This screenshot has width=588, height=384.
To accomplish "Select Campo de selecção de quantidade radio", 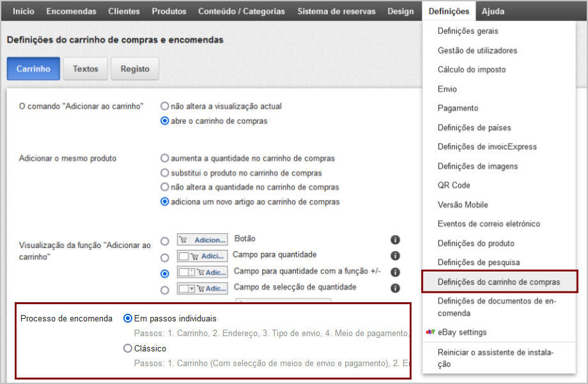I will tap(164, 290).
